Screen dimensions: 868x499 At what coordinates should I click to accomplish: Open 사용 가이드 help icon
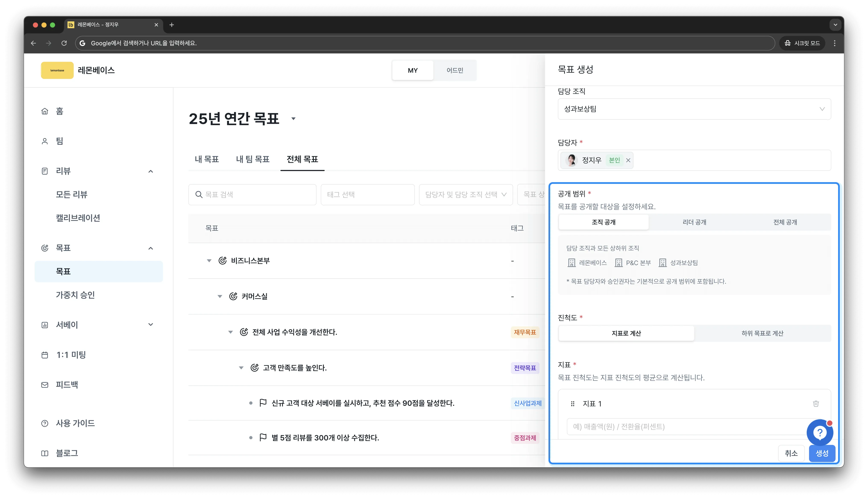tap(45, 423)
